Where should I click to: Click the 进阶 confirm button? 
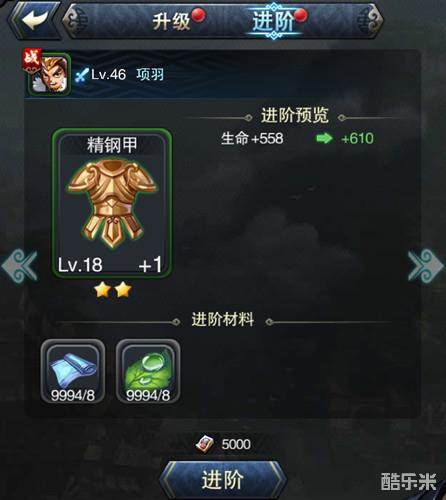(x=223, y=480)
